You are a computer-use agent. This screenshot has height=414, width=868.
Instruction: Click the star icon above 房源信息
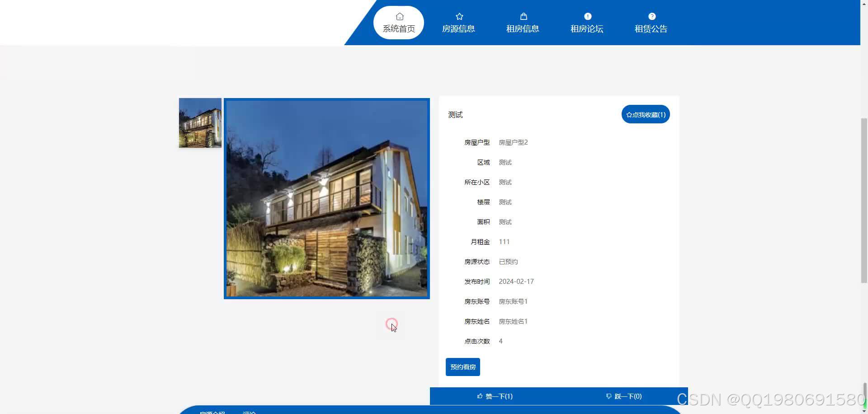(x=459, y=16)
